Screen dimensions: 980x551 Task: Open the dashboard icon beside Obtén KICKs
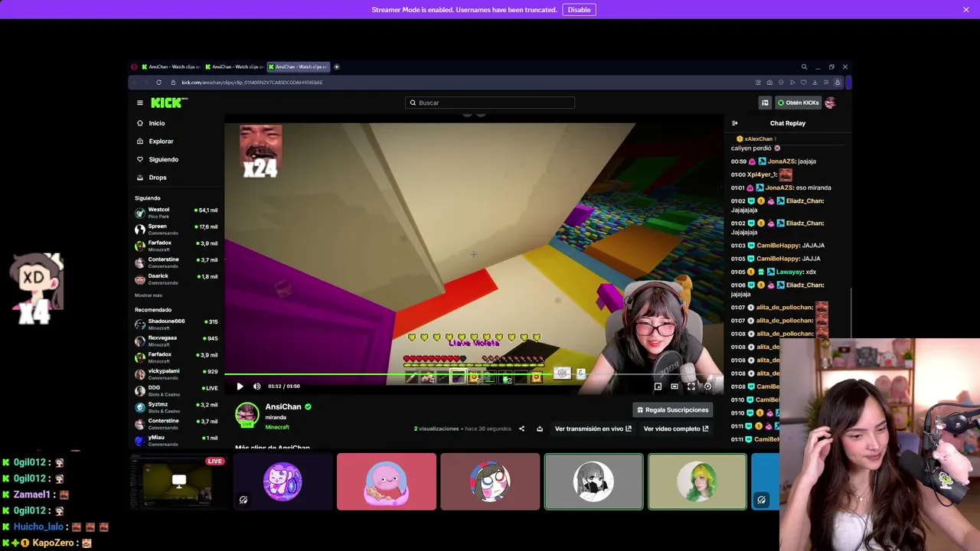(x=765, y=103)
